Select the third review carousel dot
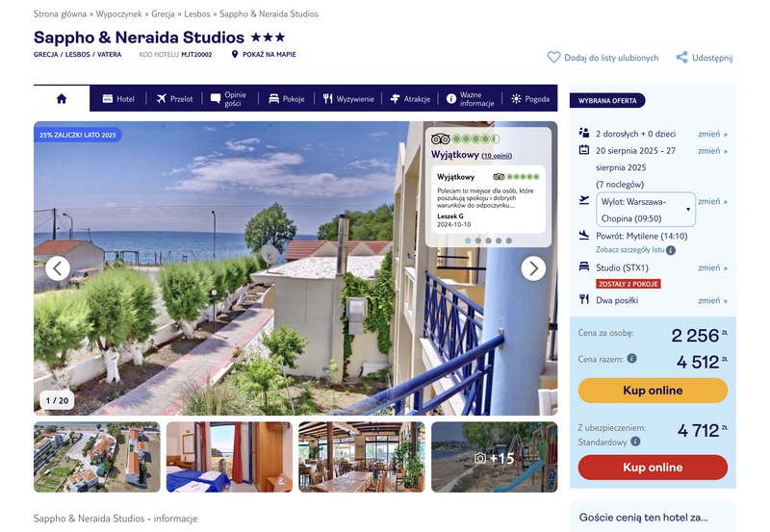 [x=488, y=241]
